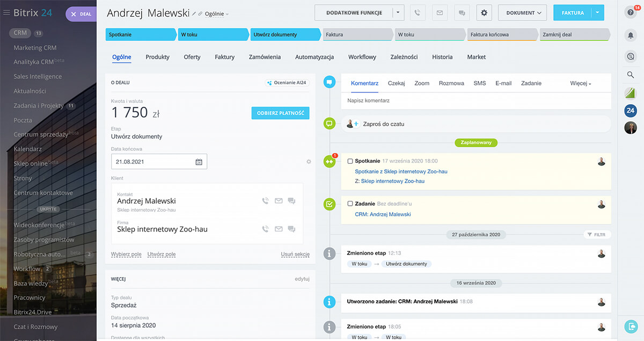Screen dimensions: 644x341
Task: Expand the Dodatkowe funkcje dropdown arrow
Action: tap(398, 13)
